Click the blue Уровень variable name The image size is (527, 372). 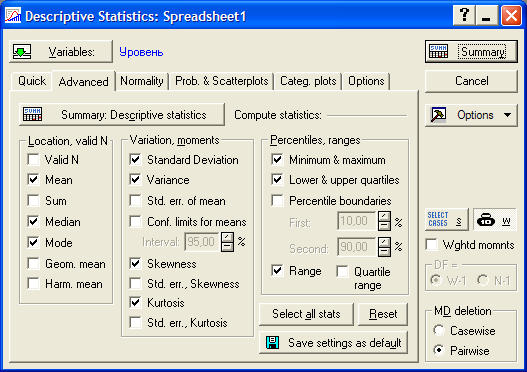click(141, 52)
